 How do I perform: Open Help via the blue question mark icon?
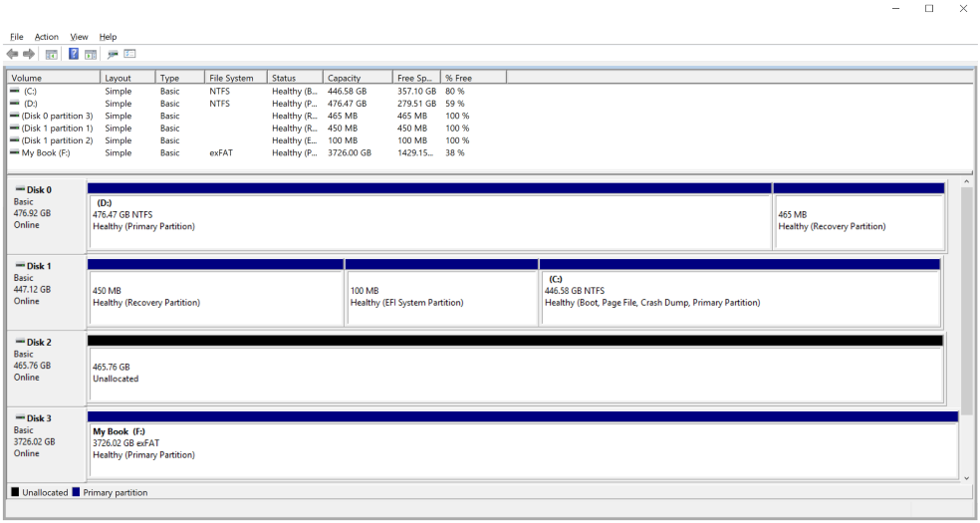pyautogui.click(x=74, y=53)
